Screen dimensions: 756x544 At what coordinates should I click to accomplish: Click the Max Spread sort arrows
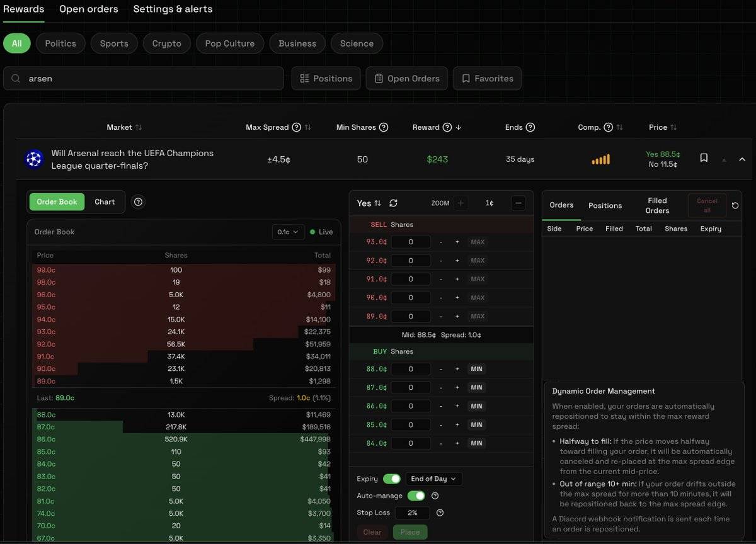click(308, 127)
